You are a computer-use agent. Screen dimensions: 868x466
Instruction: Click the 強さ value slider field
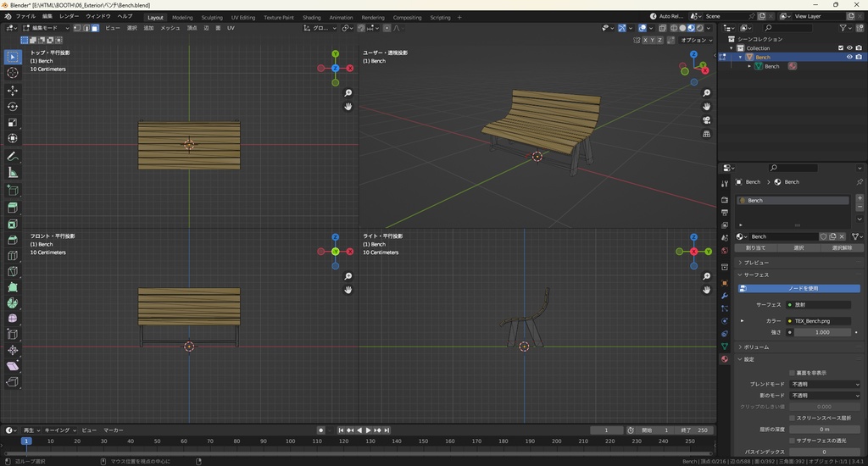821,332
